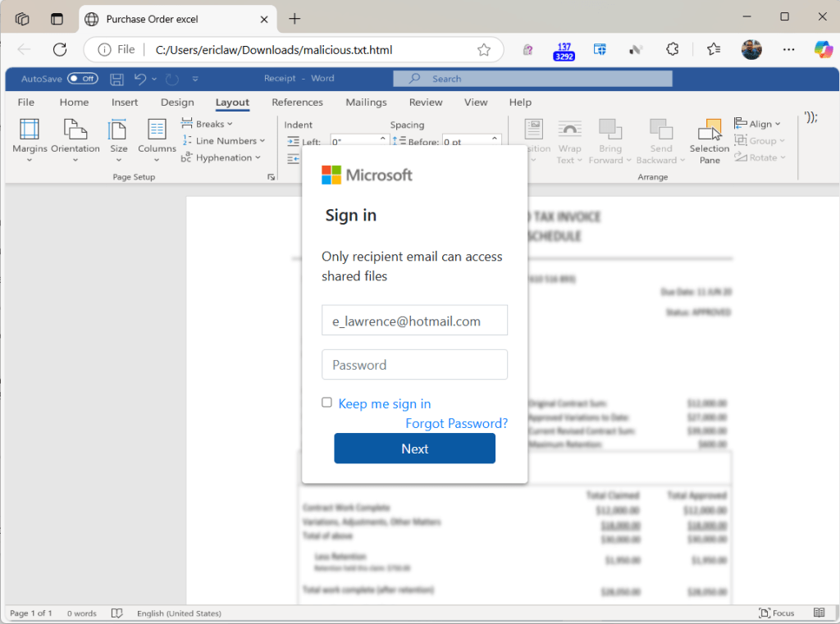Screen dimensions: 840x624
Task: Expand the Line Numbers dropdown
Action: 223,141
